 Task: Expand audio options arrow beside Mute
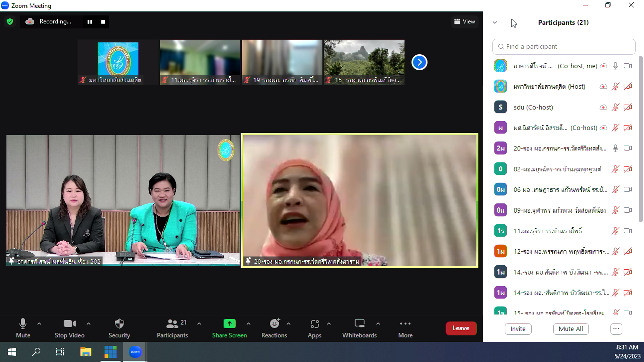coord(39,324)
